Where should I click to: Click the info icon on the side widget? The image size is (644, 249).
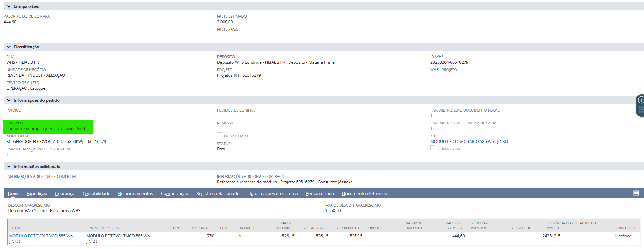coord(641,100)
